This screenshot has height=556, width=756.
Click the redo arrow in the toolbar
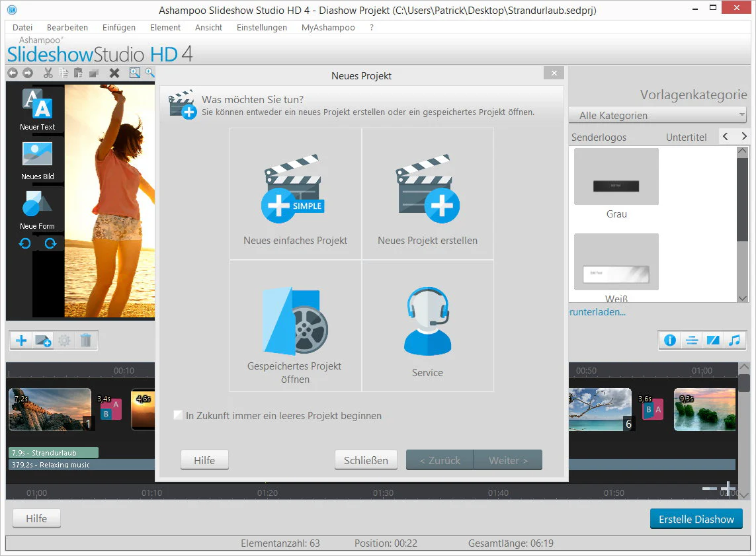point(28,73)
